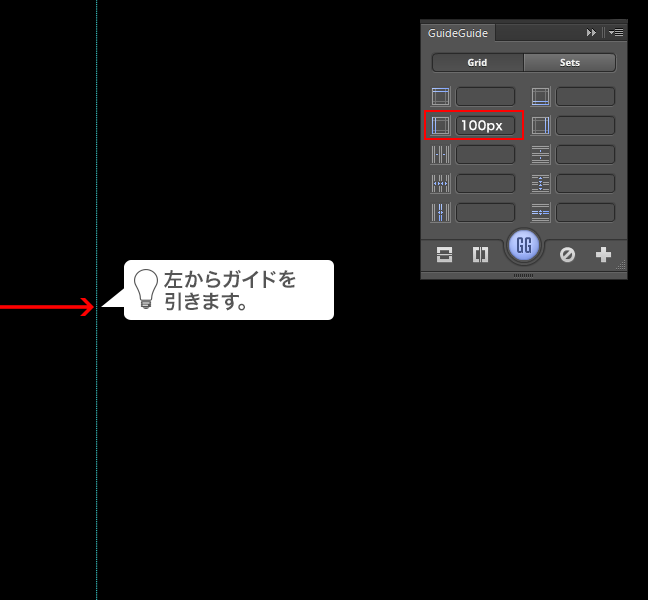Click the empty top margin field
This screenshot has width=648, height=600.
point(485,97)
